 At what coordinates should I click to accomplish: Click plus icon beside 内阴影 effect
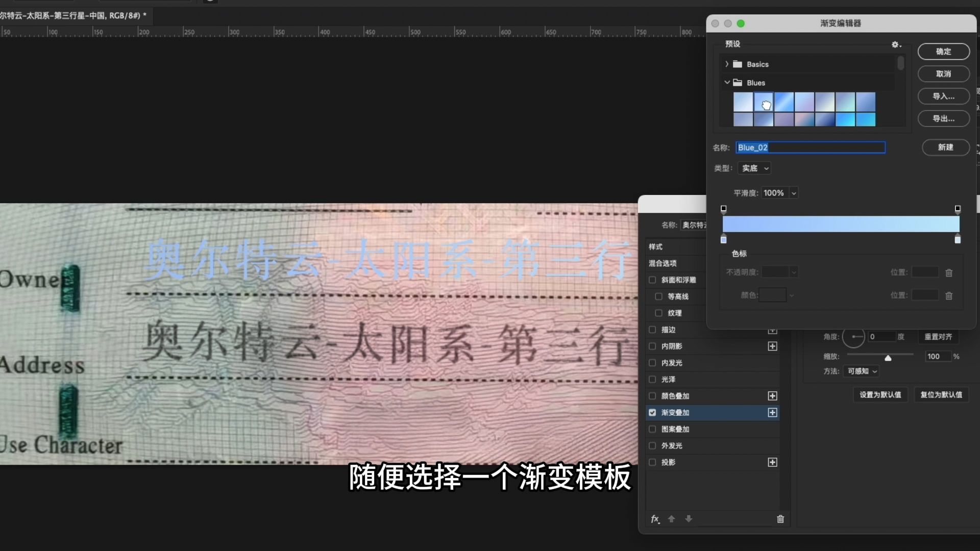(772, 346)
